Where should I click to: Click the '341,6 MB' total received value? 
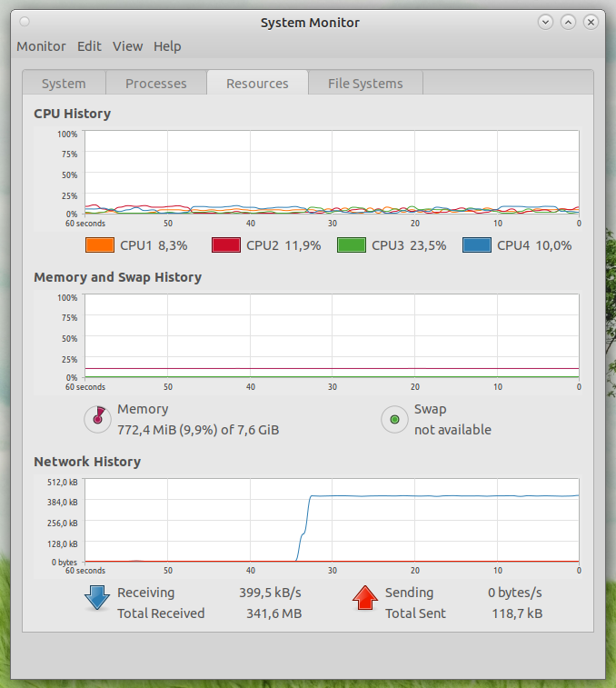click(274, 613)
